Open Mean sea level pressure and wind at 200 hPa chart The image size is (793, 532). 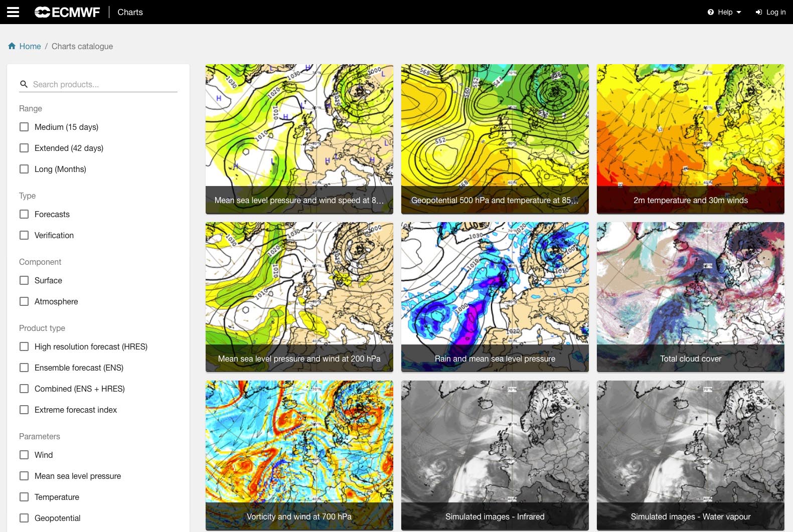point(299,297)
